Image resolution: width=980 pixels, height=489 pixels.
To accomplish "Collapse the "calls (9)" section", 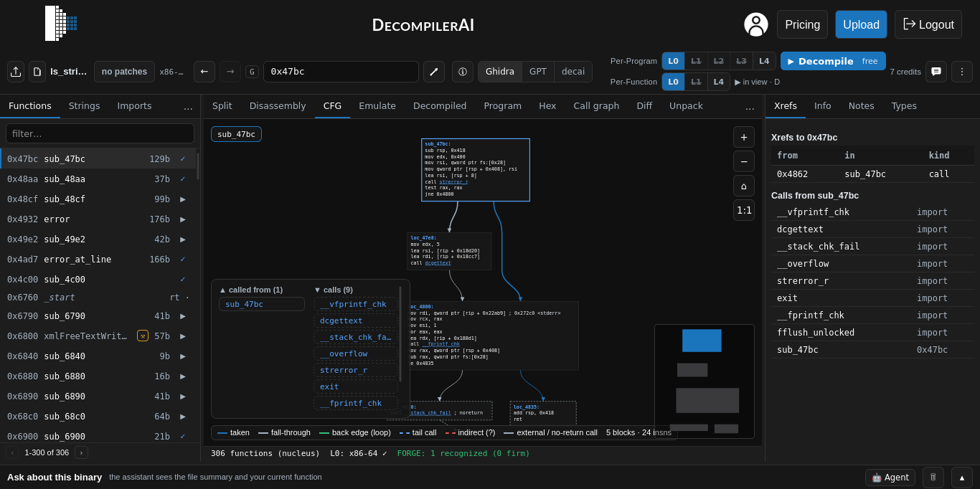I will [x=333, y=290].
